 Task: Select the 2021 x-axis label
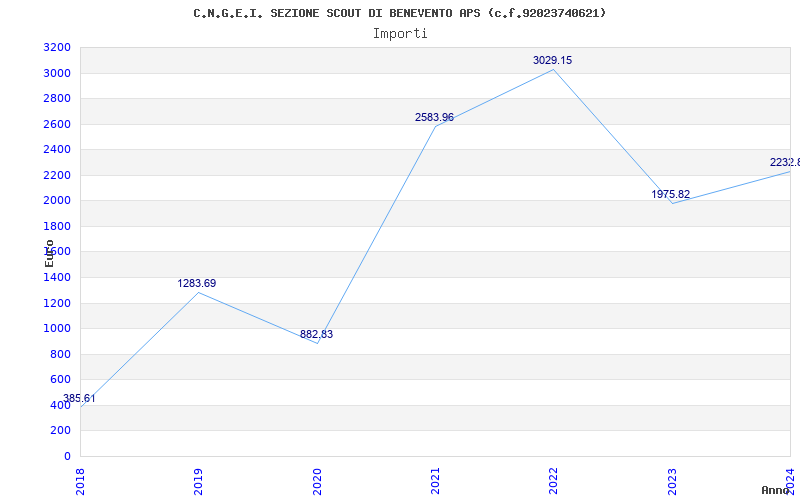[x=435, y=482]
